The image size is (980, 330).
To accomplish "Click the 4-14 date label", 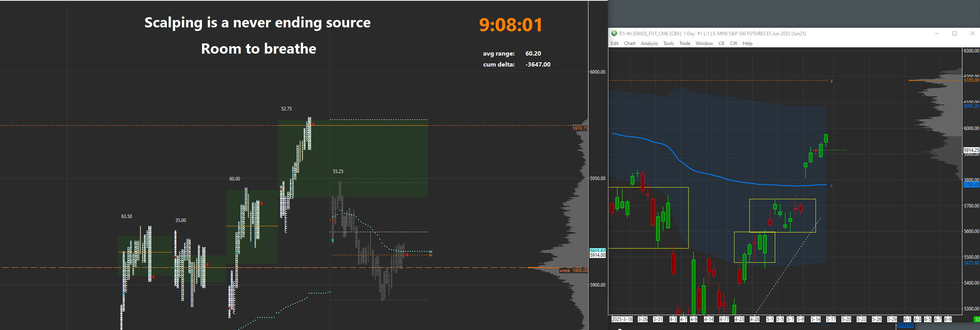I will (x=709, y=319).
